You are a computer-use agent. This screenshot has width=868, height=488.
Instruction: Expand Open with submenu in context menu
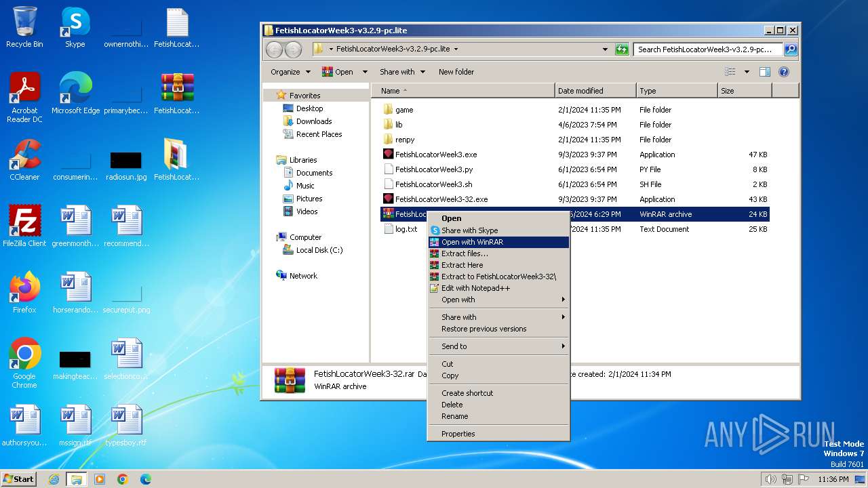click(498, 300)
